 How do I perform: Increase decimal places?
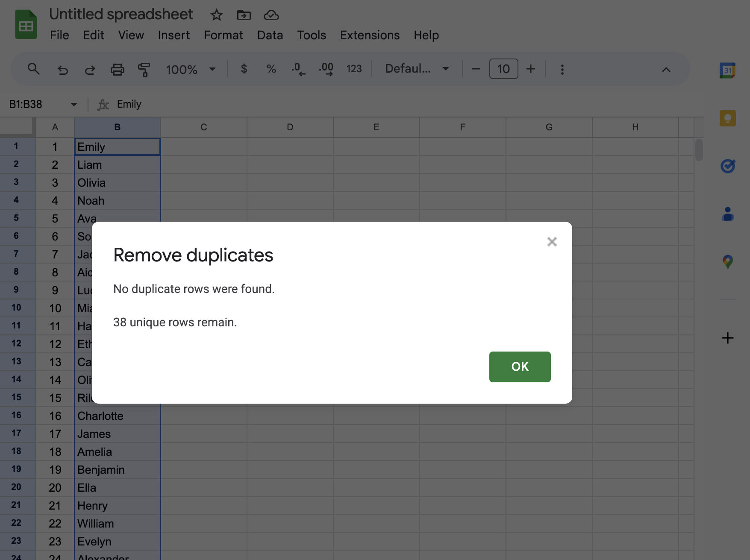coord(326,69)
